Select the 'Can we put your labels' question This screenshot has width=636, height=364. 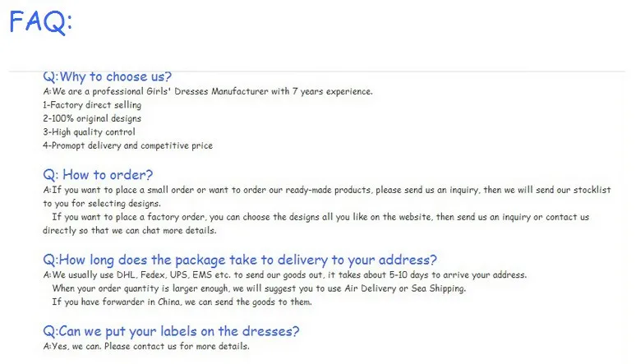click(x=171, y=331)
